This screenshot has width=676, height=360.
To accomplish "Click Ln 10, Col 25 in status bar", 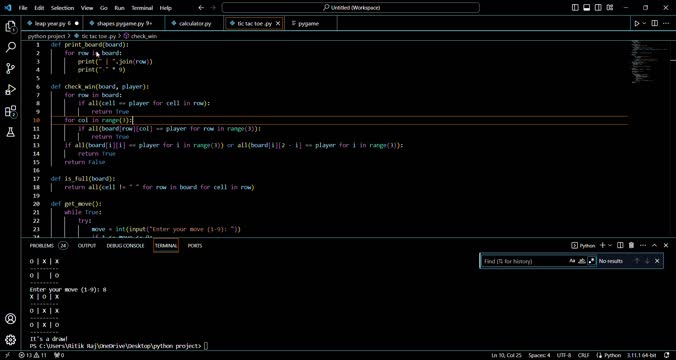I will pos(506,356).
